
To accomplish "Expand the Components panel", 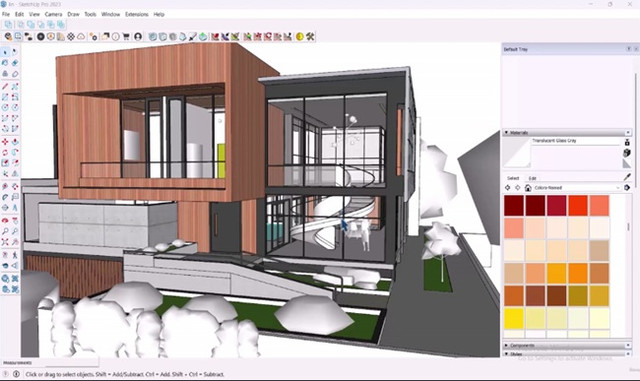I will pyautogui.click(x=507, y=345).
